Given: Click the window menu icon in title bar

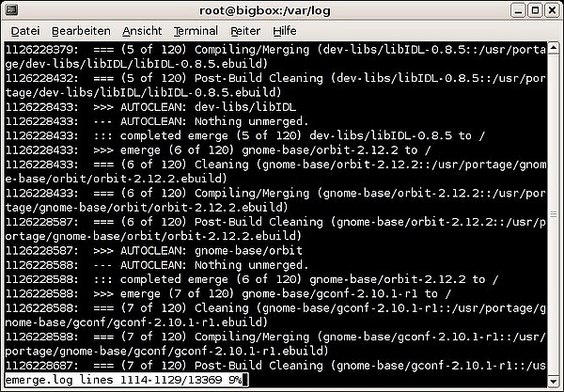Looking at the screenshot, I should click(x=12, y=10).
